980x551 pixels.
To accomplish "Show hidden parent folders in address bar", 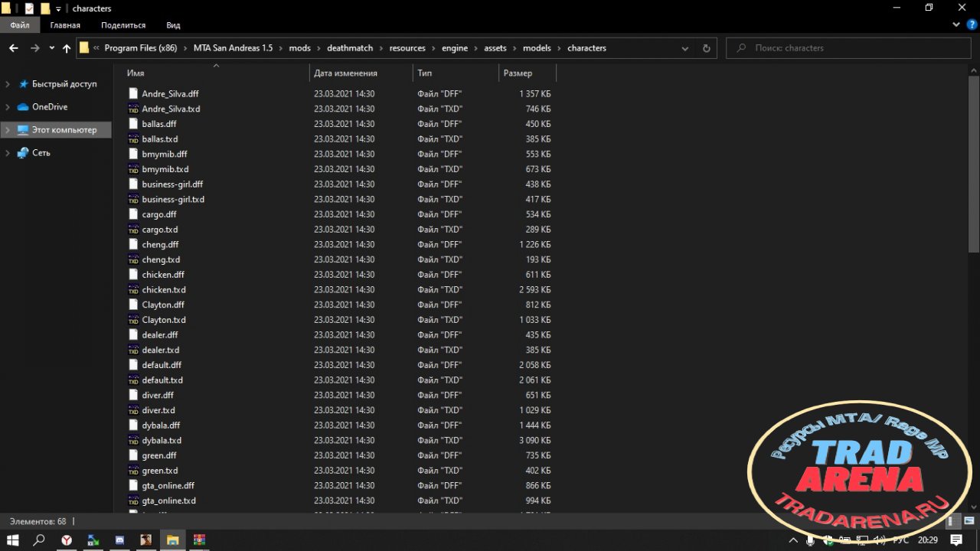I will tap(96, 48).
